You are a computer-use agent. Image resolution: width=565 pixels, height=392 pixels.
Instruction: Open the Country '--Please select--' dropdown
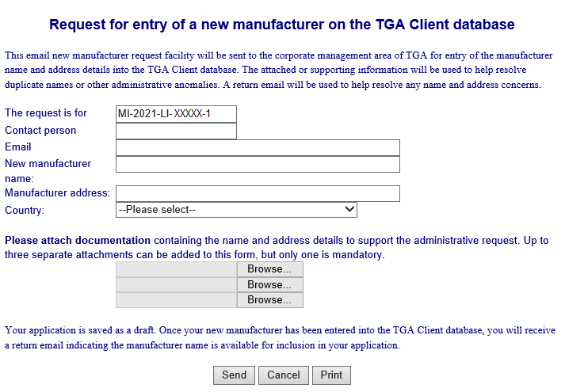236,210
